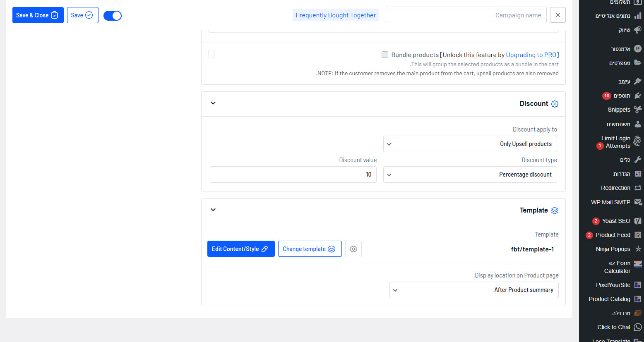Click the Redirection sidebar icon
Viewport: 644px width, 342px height.
point(638,188)
